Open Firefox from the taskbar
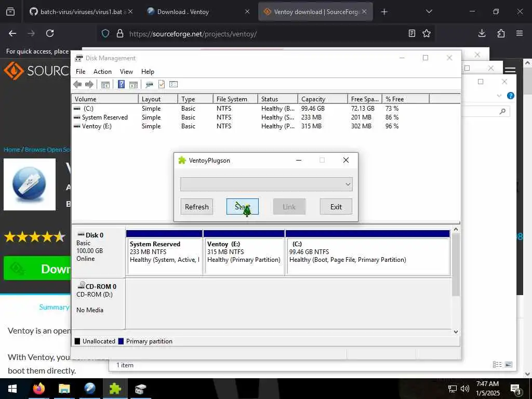Viewport: 532px width, 399px height. tap(38, 389)
